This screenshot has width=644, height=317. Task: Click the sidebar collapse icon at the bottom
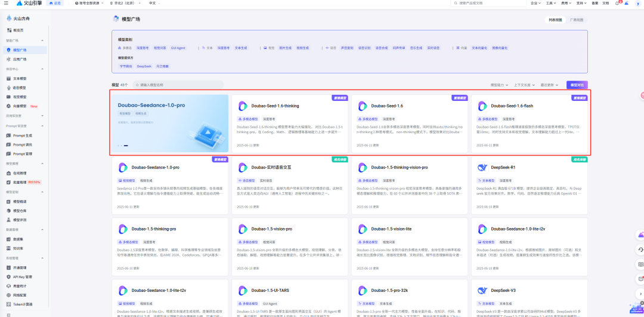pyautogui.click(x=9, y=315)
